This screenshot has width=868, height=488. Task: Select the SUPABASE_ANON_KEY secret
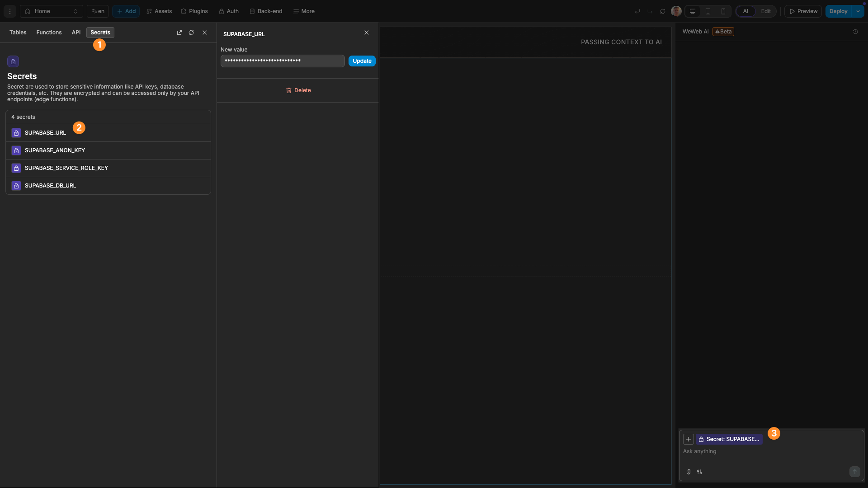coord(55,150)
